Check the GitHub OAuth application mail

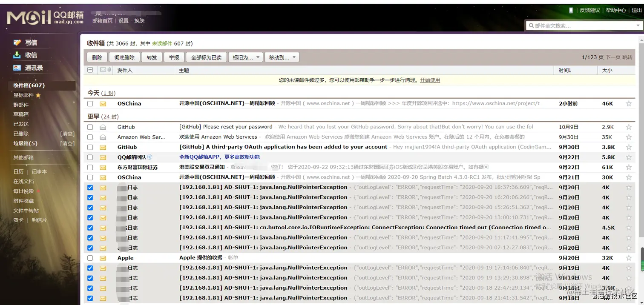tap(90, 147)
